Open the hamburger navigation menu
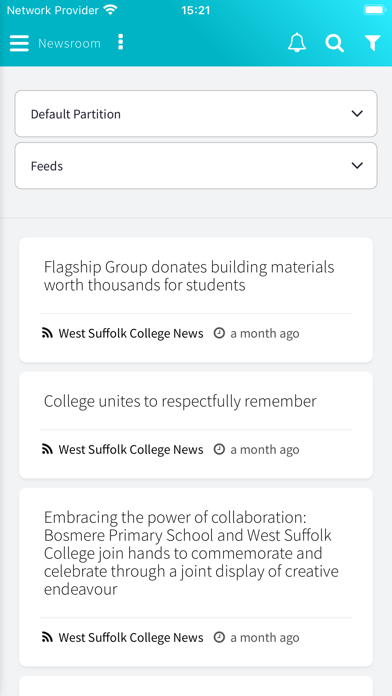 [x=19, y=43]
